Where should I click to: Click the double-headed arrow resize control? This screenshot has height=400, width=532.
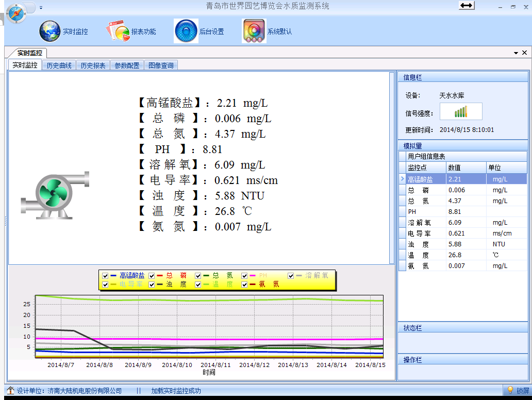[x=466, y=5]
